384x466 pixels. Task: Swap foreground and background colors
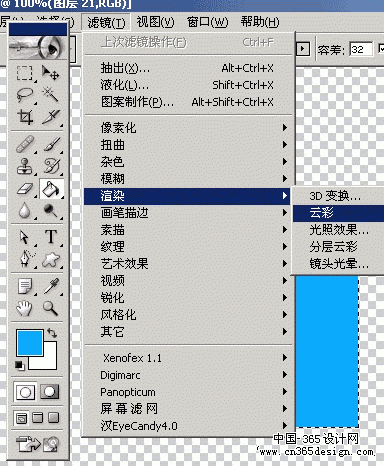pos(52,333)
